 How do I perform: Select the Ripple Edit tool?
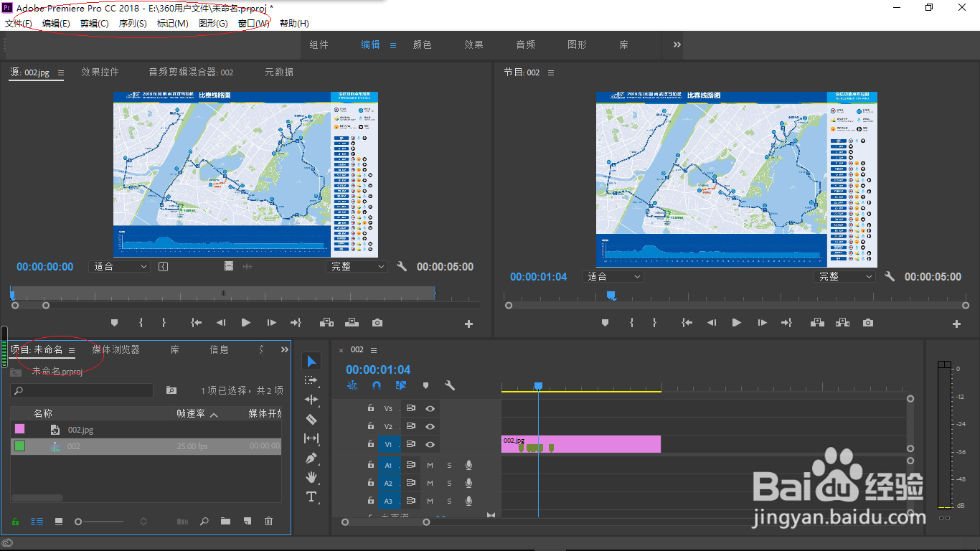(x=311, y=400)
